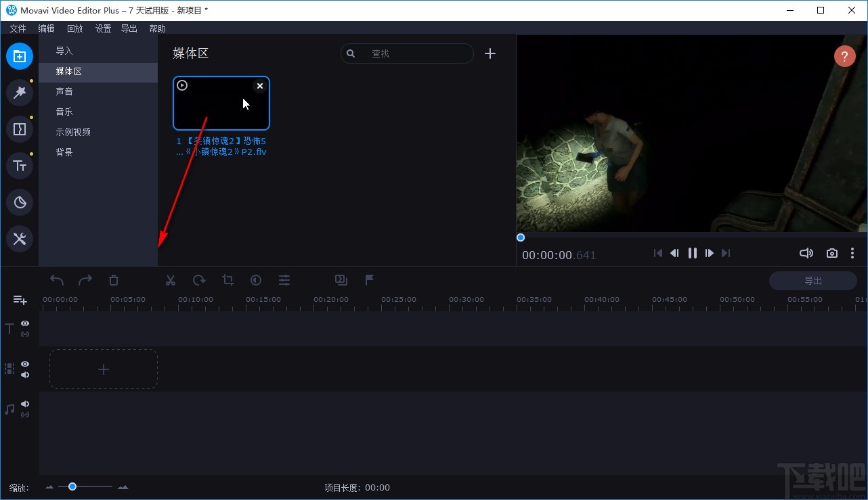Click the 查找 search field
868x500 pixels.
pos(407,53)
